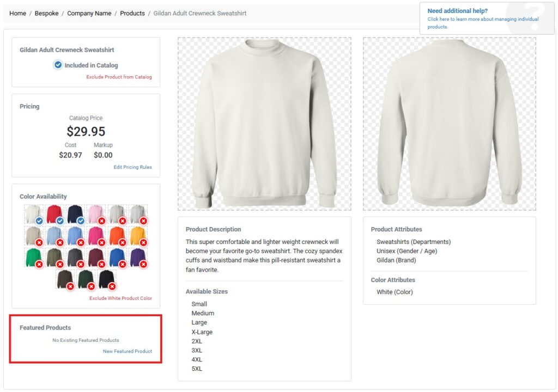Select the white sweatshirt color swatch
558x392 pixels.
(x=33, y=214)
